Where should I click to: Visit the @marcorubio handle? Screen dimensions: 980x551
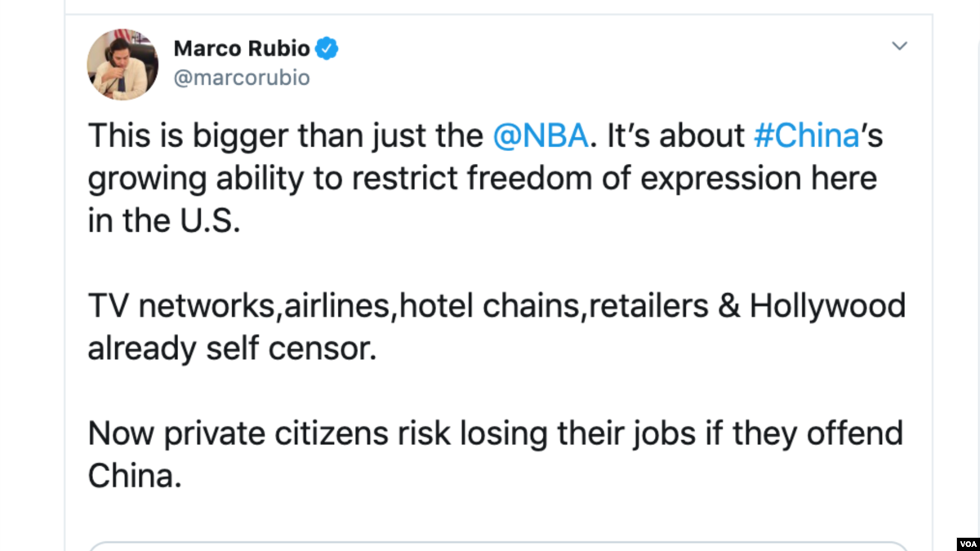(x=242, y=78)
